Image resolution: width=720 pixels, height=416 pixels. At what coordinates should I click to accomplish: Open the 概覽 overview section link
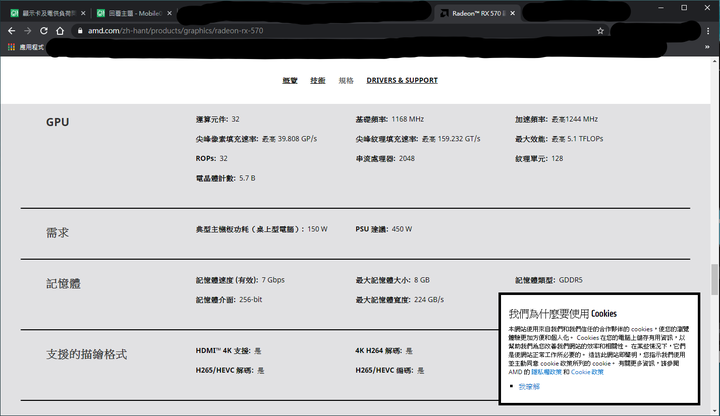290,80
